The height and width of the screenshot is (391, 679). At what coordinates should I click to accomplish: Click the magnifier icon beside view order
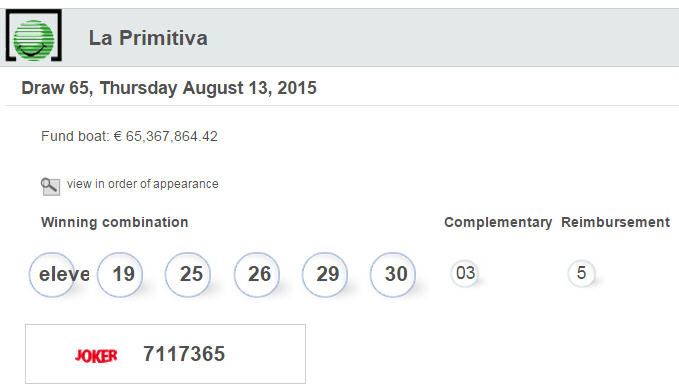coord(50,187)
